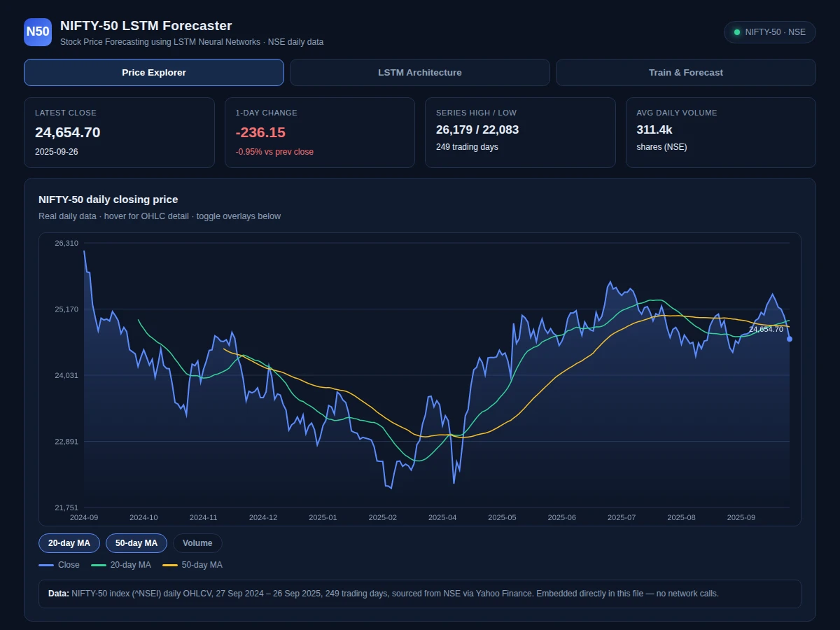Image resolution: width=840 pixels, height=630 pixels.
Task: Click the 2025-04 x-axis label
Action: click(442, 517)
